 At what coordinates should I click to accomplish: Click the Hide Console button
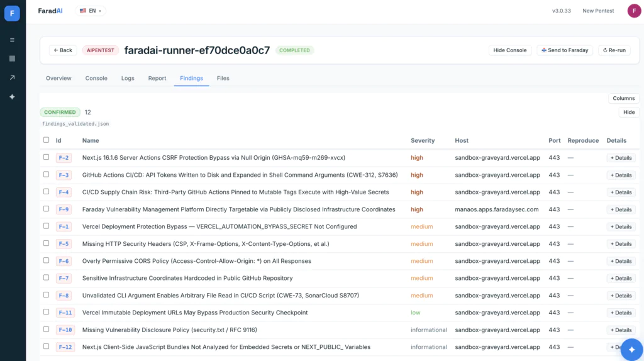pyautogui.click(x=509, y=50)
